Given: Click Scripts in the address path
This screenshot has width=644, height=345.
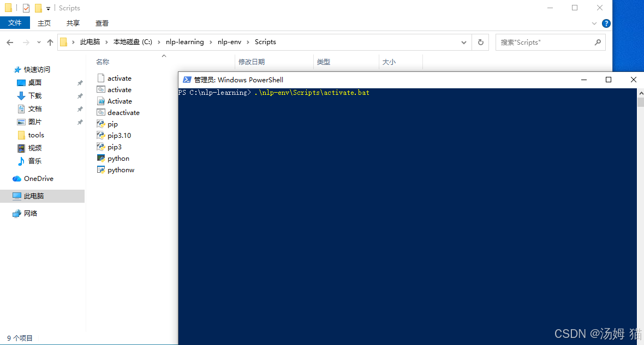Looking at the screenshot, I should point(265,42).
